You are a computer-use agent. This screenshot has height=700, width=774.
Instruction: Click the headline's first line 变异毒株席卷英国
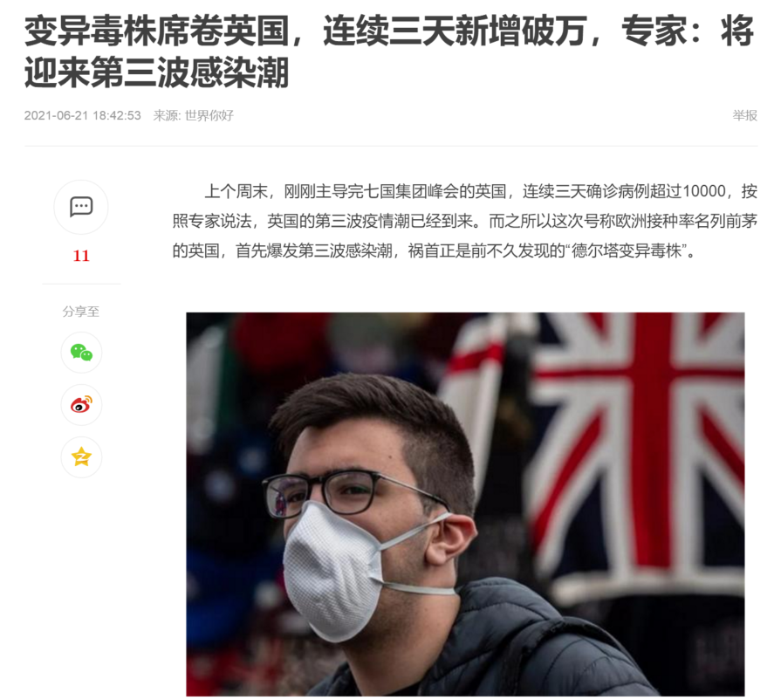pos(157,31)
